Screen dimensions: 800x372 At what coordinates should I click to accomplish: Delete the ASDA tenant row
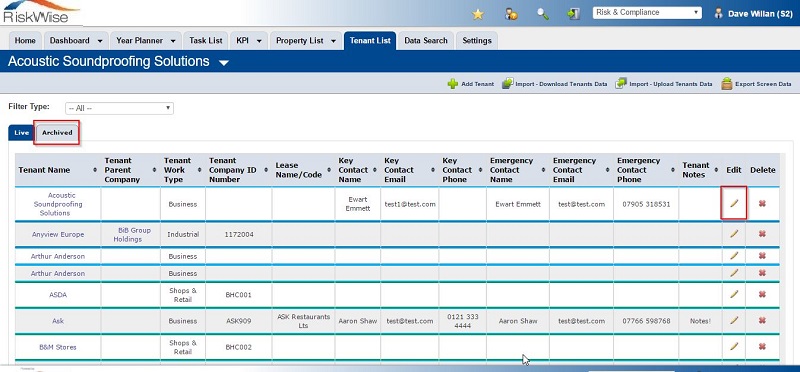[x=762, y=294]
